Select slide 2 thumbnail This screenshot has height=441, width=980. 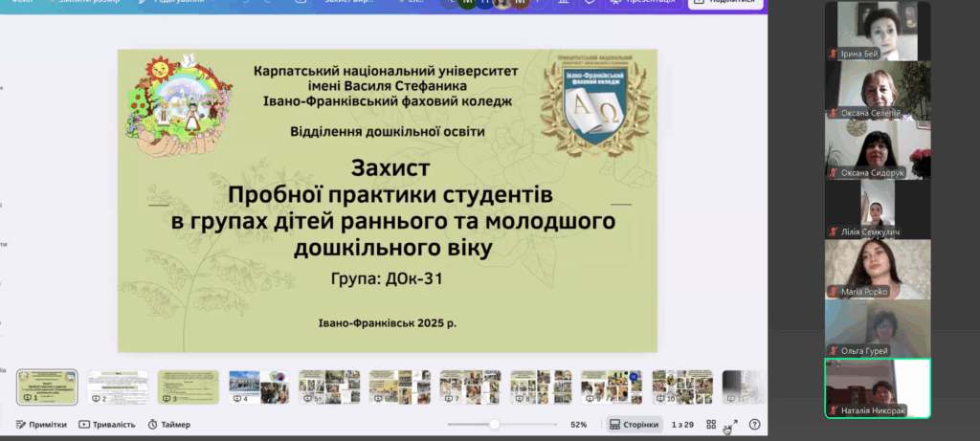pyautogui.click(x=118, y=387)
